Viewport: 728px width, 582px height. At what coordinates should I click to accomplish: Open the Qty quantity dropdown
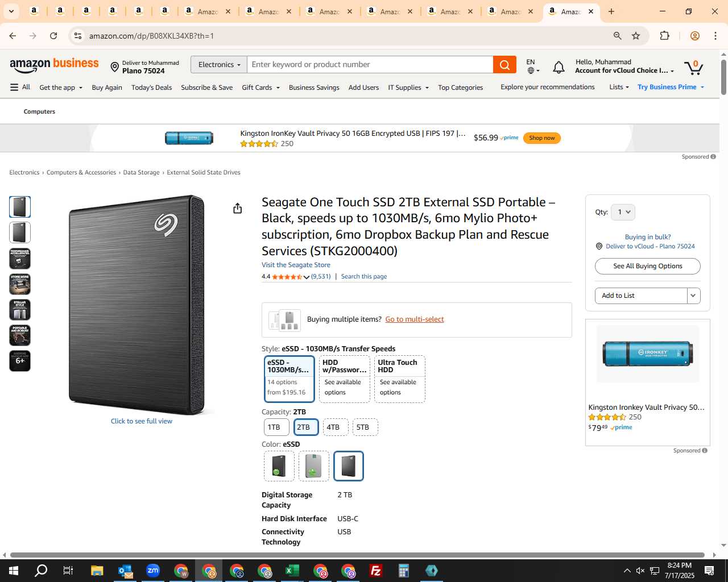[x=623, y=212]
